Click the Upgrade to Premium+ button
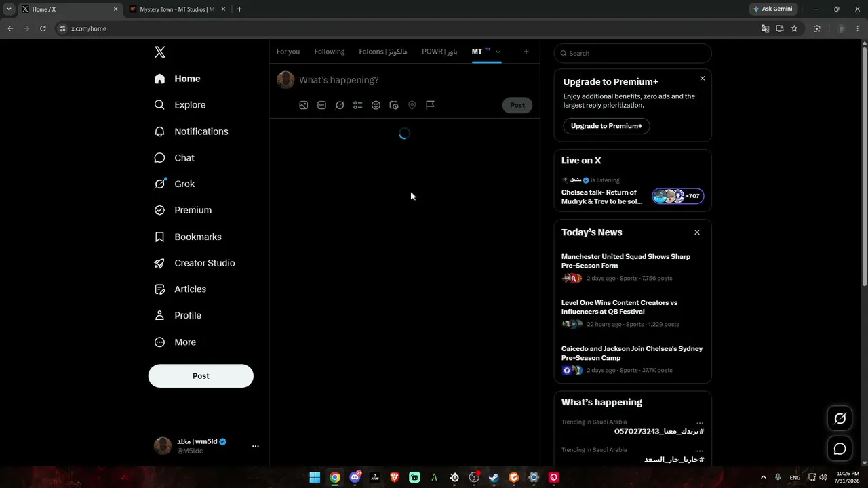 tap(606, 126)
